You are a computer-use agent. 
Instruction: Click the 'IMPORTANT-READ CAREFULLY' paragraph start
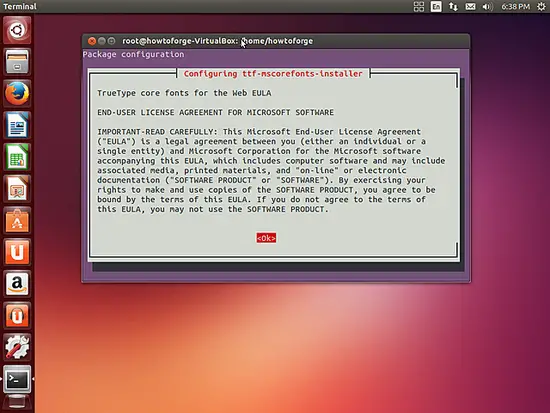point(157,132)
